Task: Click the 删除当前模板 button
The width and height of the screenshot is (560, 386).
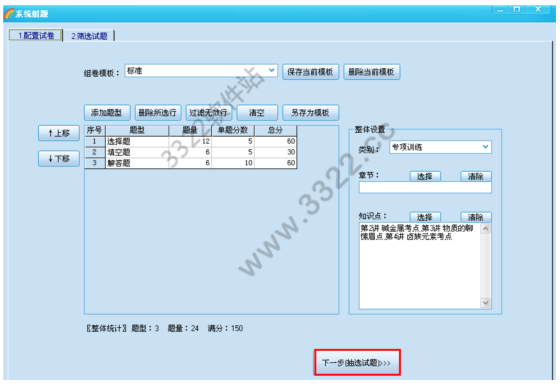Action: (371, 72)
